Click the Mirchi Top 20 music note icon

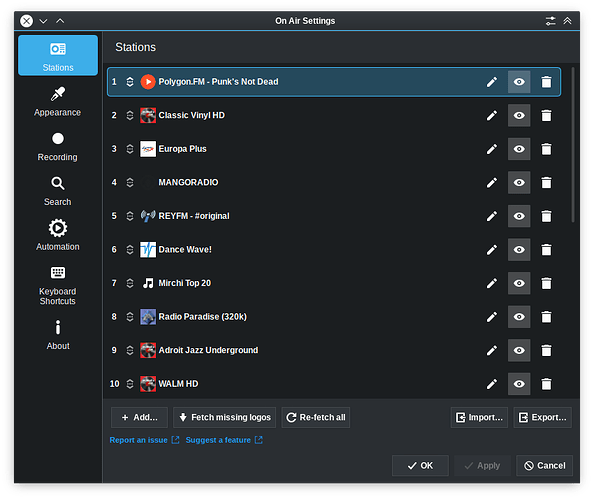tap(148, 283)
